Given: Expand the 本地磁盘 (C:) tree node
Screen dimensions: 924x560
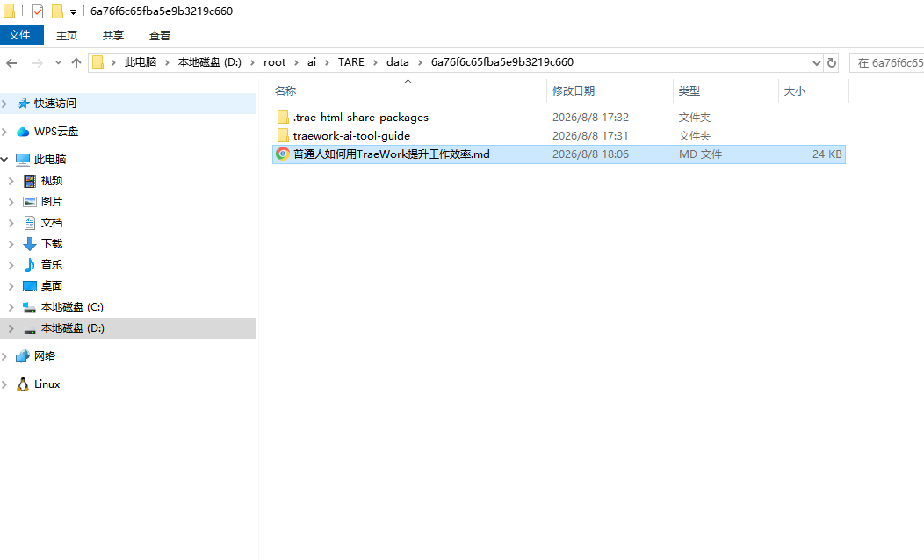Looking at the screenshot, I should (x=11, y=307).
